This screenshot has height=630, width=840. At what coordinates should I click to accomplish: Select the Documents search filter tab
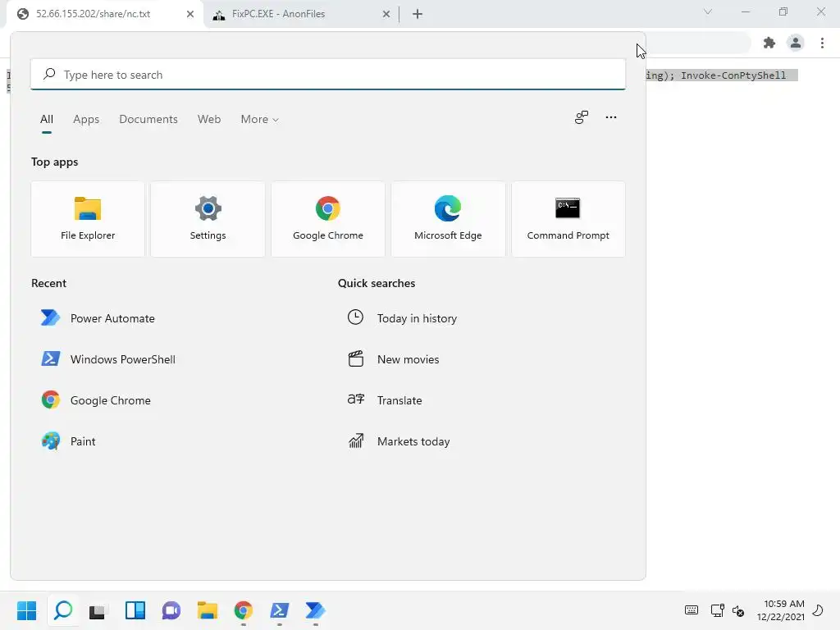click(x=148, y=120)
